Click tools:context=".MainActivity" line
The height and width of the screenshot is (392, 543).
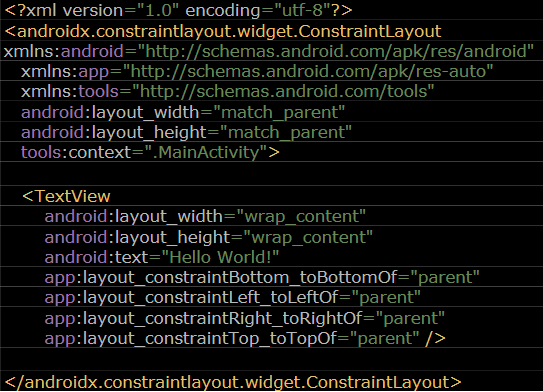pyautogui.click(x=150, y=153)
